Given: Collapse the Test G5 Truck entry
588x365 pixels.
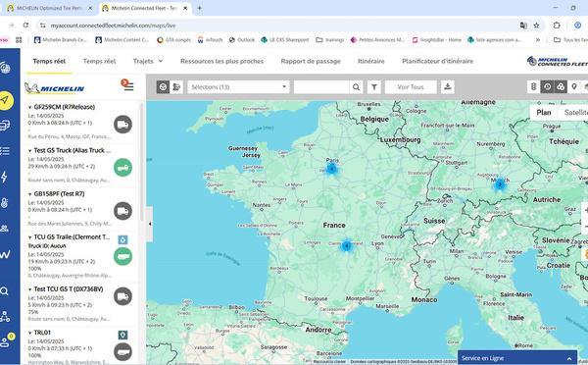Looking at the screenshot, I should point(29,150).
